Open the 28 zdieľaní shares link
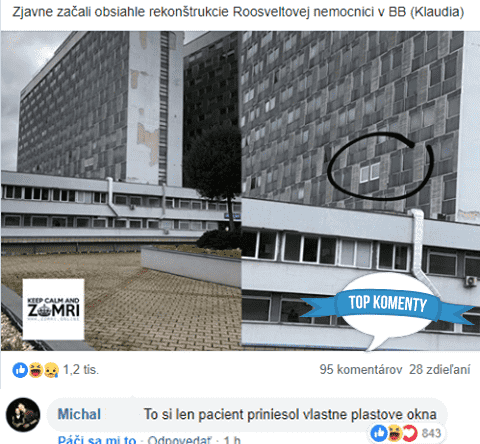The image size is (480, 444). [440, 369]
